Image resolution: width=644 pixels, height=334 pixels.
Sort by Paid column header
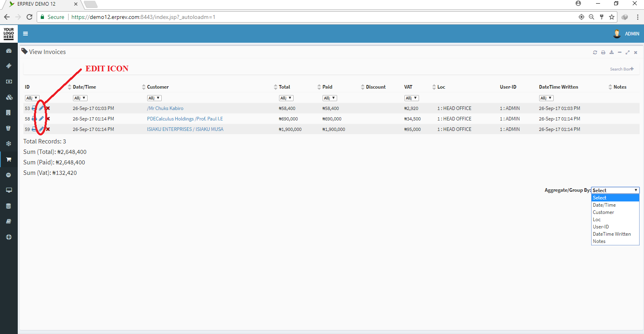click(x=327, y=87)
